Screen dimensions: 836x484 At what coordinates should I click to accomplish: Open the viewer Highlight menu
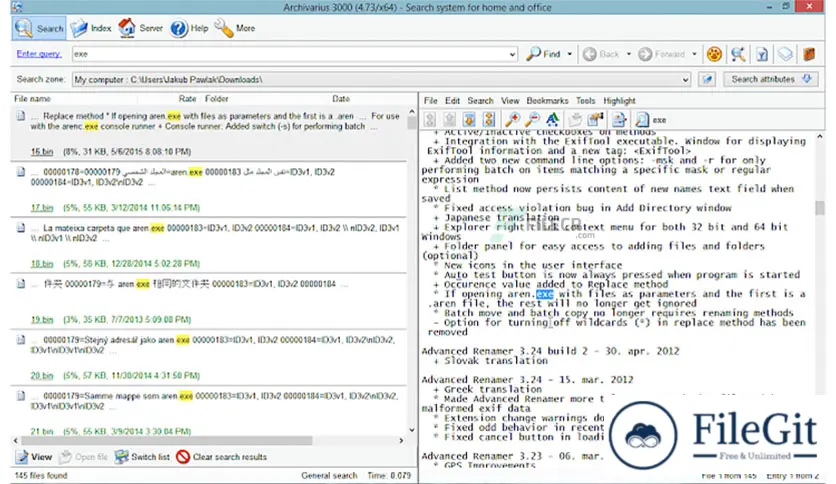[619, 101]
